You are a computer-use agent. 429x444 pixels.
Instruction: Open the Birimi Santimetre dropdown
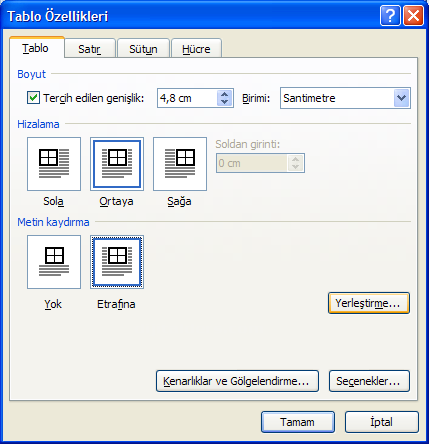tap(401, 98)
